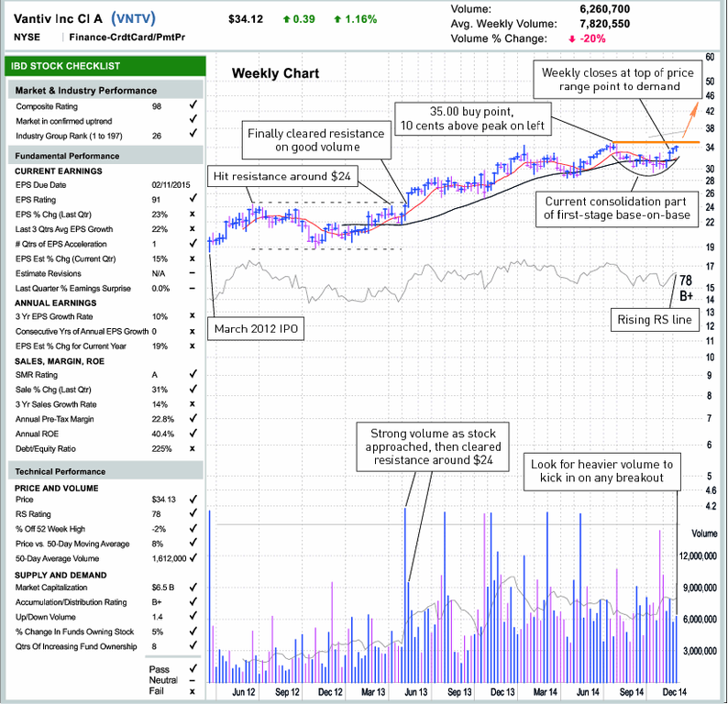728x704 pixels.
Task: Click the orange 35.00 buy point line
Action: (x=656, y=142)
